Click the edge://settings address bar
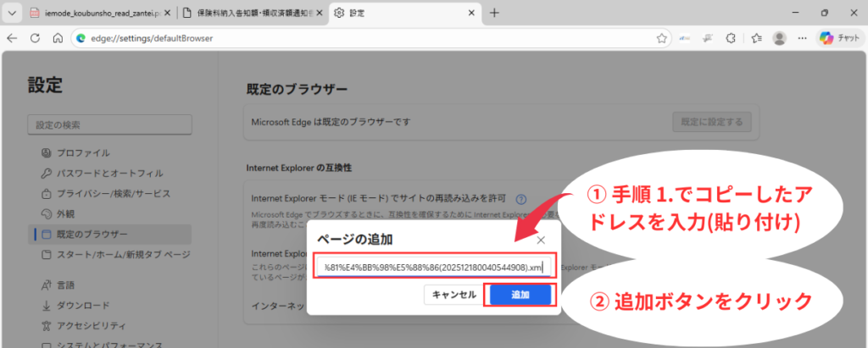The height and width of the screenshot is (348, 868). [x=370, y=38]
